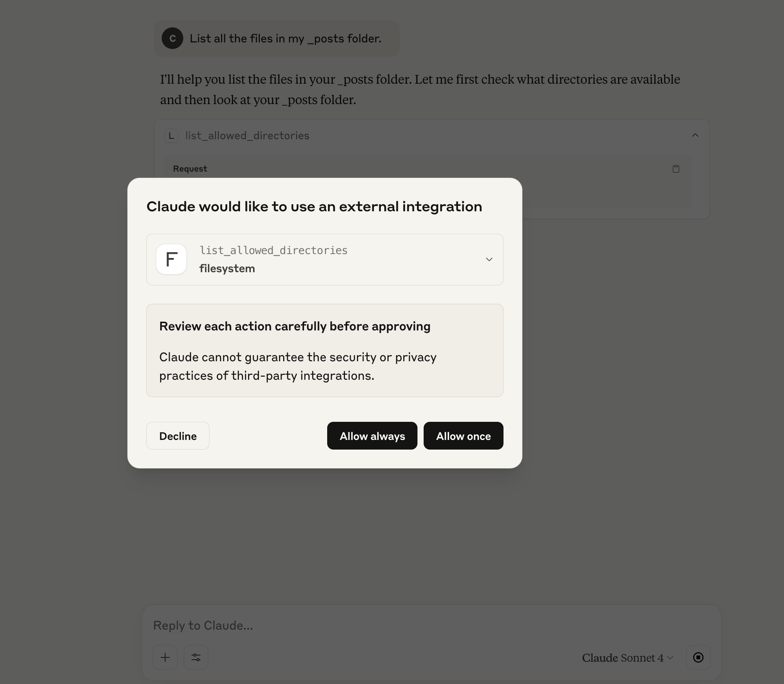
Task: Click the review actions warning notice box
Action: pyautogui.click(x=324, y=350)
